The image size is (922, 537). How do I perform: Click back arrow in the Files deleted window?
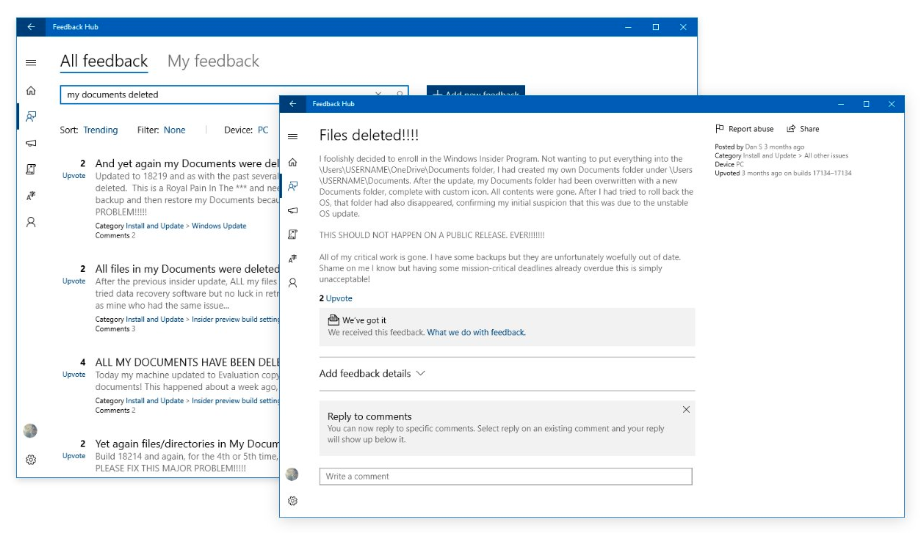pyautogui.click(x=292, y=104)
